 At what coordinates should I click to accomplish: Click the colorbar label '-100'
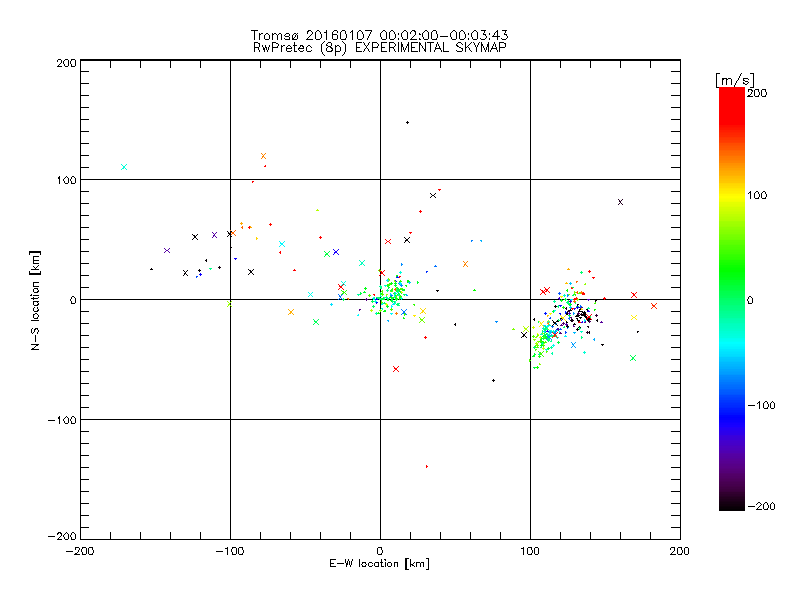pyautogui.click(x=761, y=405)
